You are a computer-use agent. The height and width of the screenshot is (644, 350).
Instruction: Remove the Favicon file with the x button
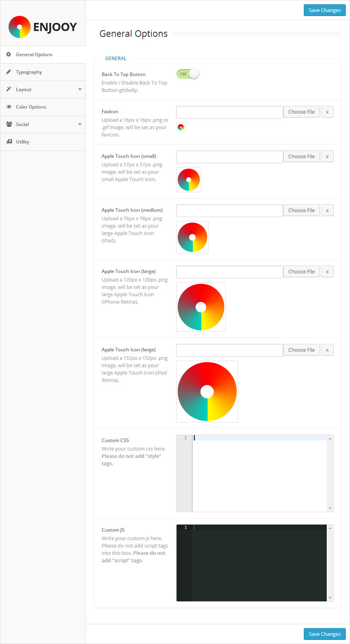[x=327, y=112]
